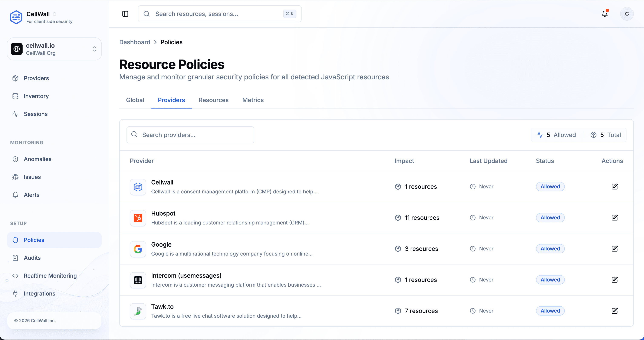The width and height of the screenshot is (644, 340).
Task: Click the 3 resources value for Google
Action: point(421,249)
